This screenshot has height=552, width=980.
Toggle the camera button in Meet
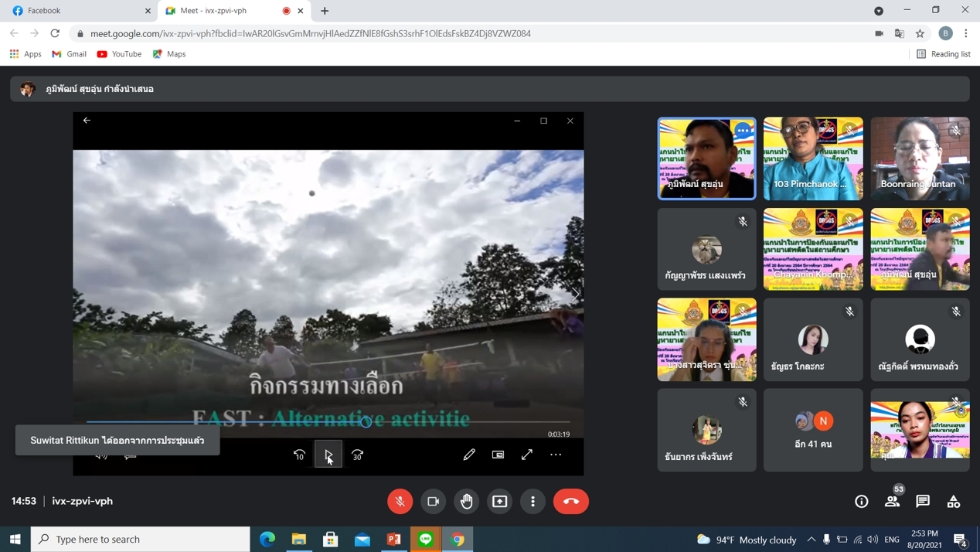433,501
